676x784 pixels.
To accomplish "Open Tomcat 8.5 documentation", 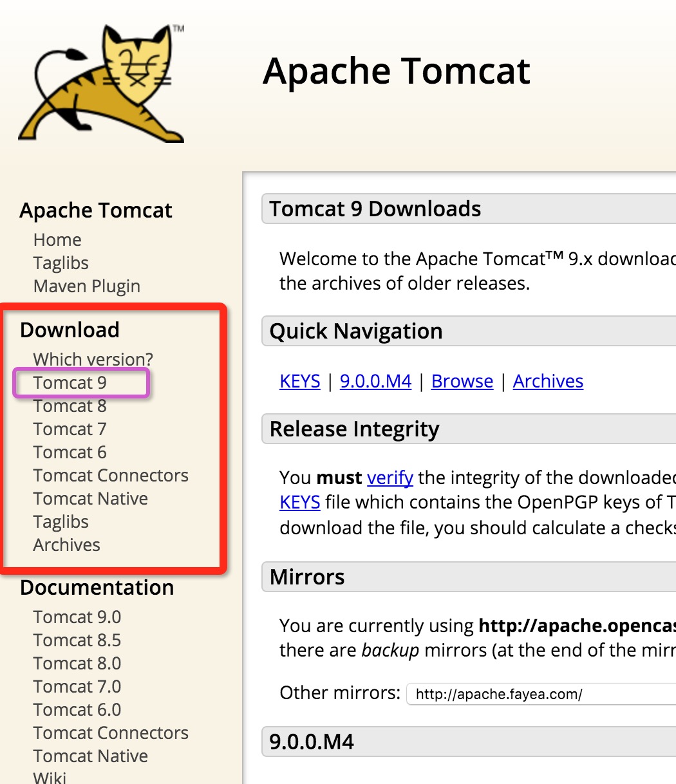I will click(77, 640).
